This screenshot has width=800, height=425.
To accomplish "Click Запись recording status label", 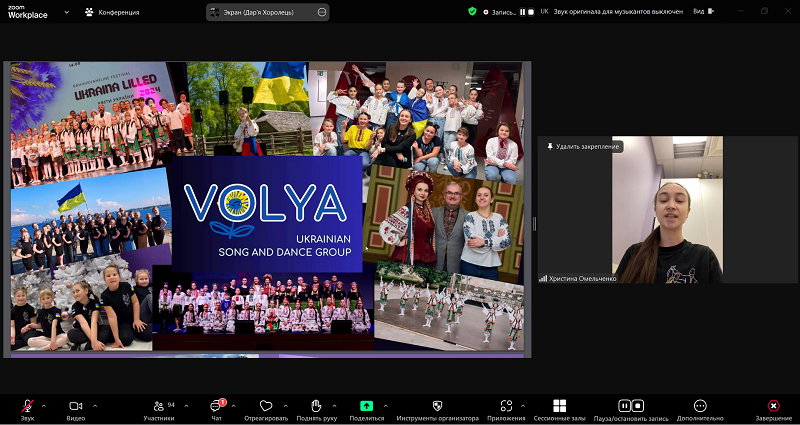I will pos(504,12).
